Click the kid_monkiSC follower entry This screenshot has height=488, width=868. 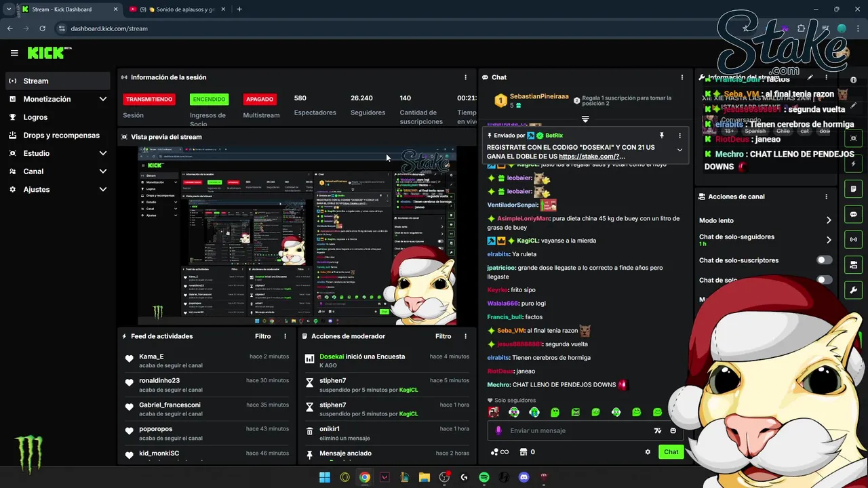(207, 455)
